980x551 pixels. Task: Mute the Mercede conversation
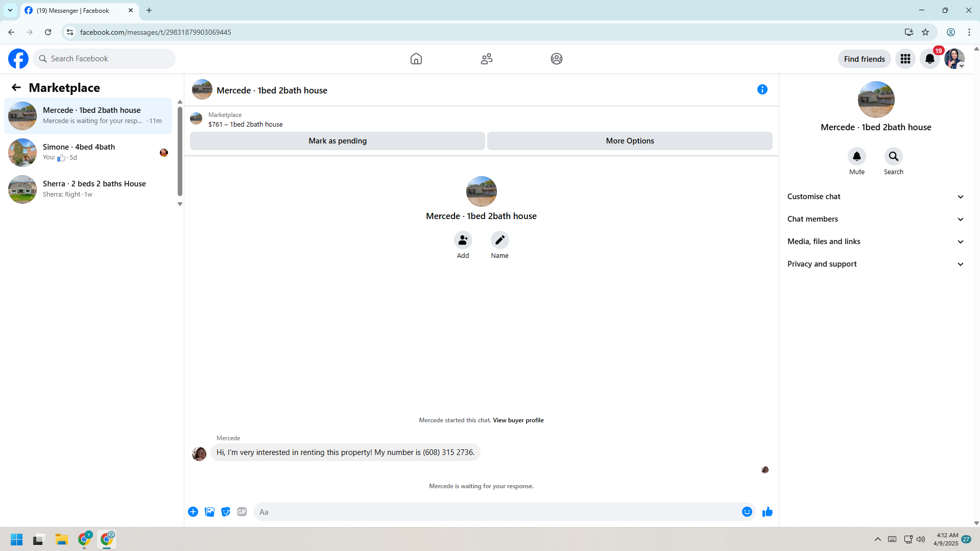point(857,156)
